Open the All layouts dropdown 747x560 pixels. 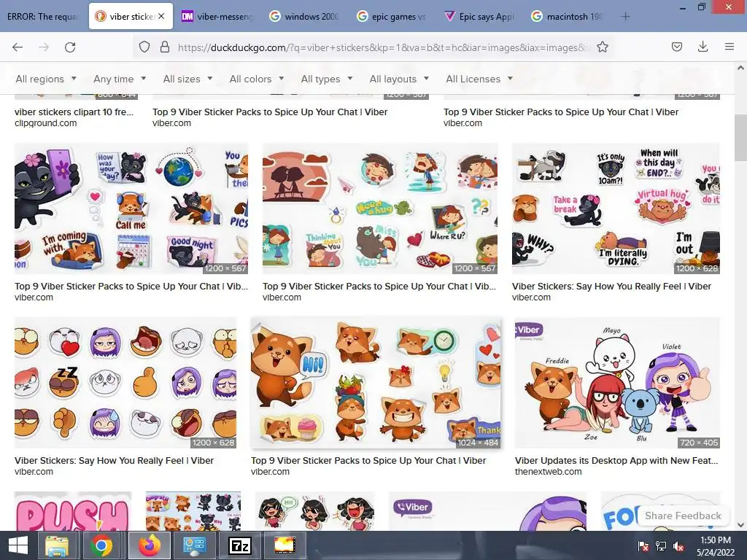point(399,79)
